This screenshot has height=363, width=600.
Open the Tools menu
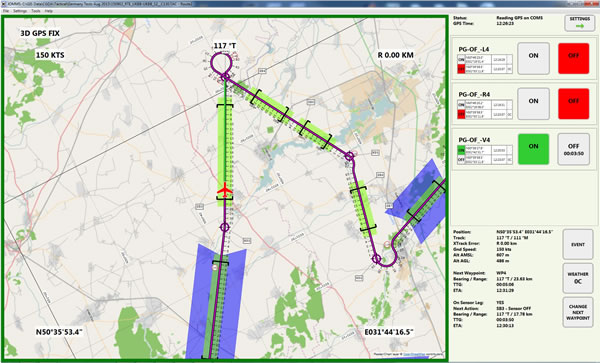pyautogui.click(x=36, y=11)
